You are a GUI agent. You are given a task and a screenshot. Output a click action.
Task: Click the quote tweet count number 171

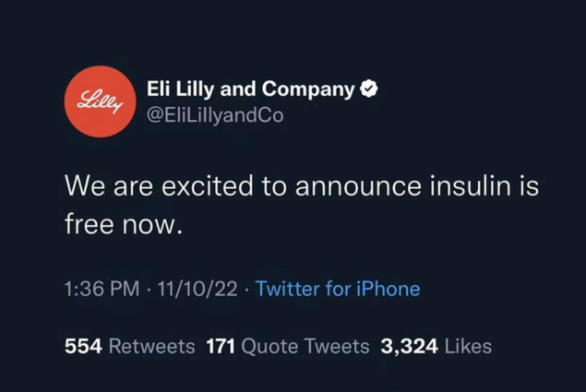click(220, 347)
